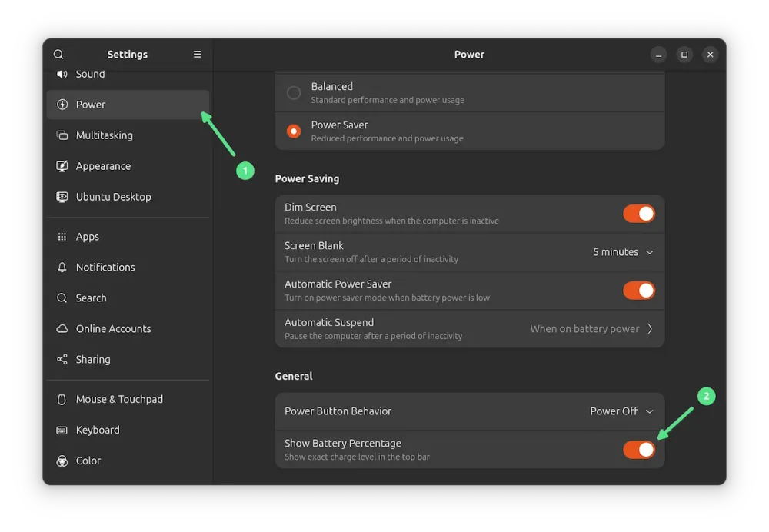The height and width of the screenshot is (532, 769).
Task: Click the Color settings icon
Action: pos(62,461)
